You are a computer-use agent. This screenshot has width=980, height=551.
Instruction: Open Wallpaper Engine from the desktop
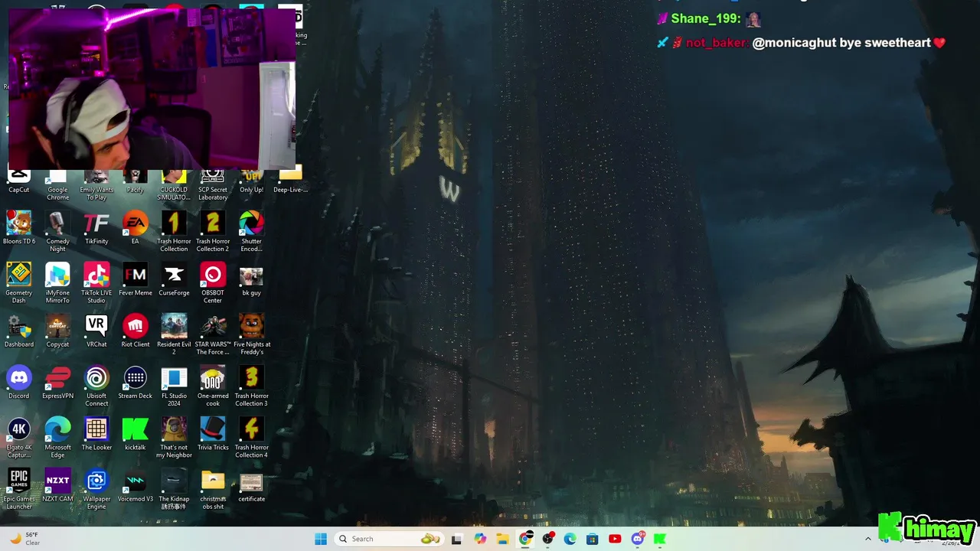tap(96, 489)
